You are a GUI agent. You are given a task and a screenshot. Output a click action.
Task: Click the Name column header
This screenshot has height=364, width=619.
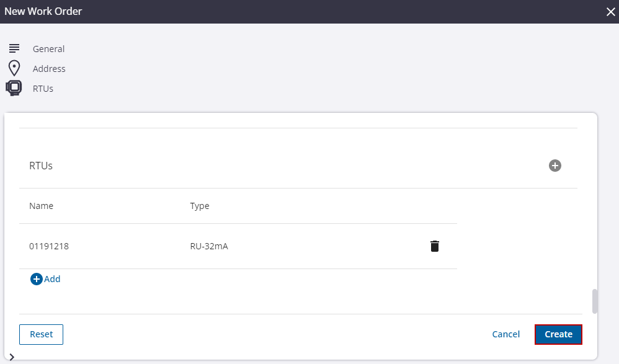[41, 206]
